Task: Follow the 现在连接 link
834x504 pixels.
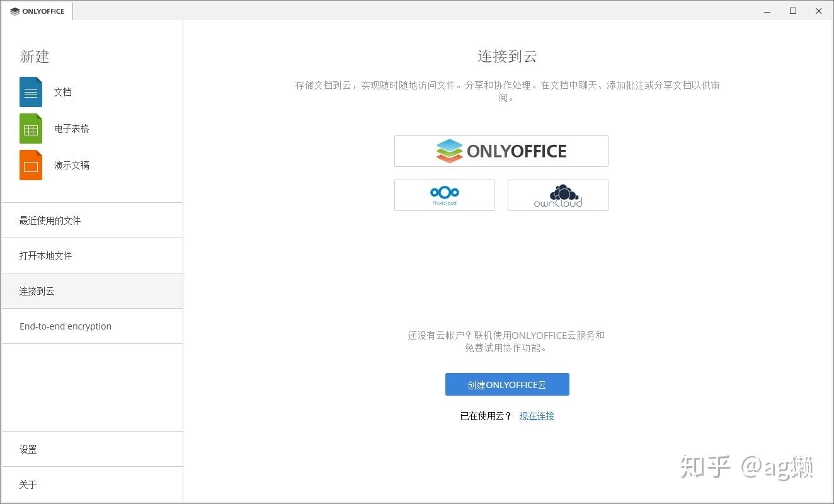Action: [x=537, y=416]
